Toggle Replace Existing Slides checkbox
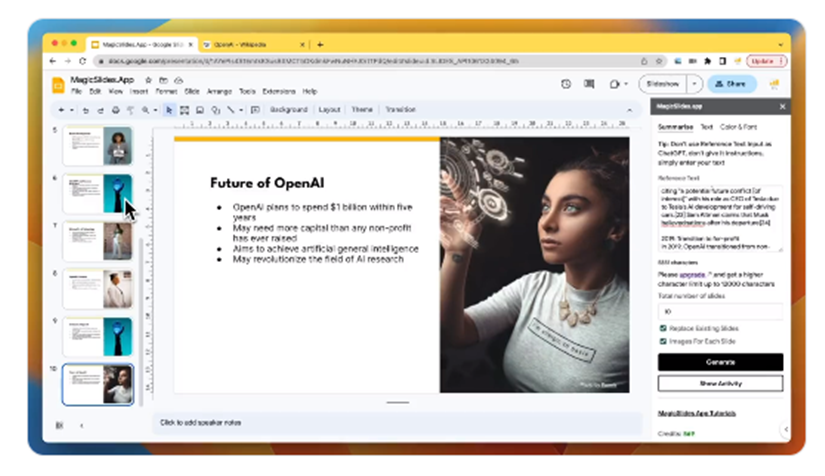The width and height of the screenshot is (825, 476). click(x=662, y=328)
